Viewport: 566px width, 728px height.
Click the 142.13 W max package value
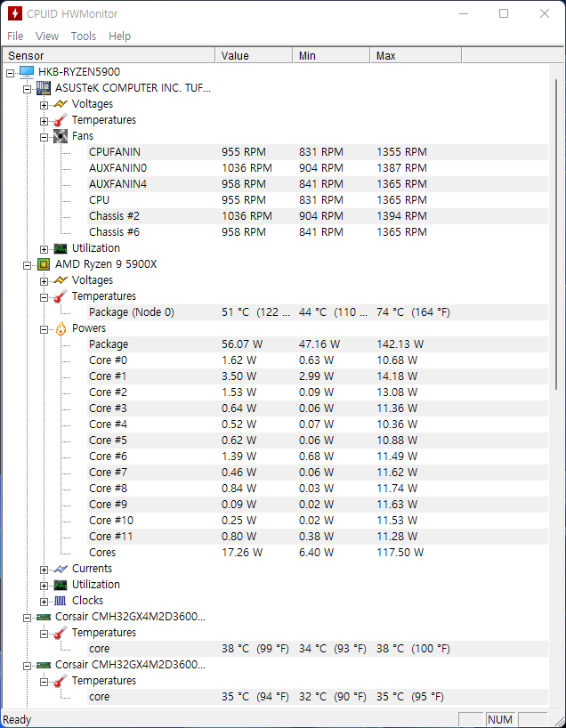click(400, 344)
